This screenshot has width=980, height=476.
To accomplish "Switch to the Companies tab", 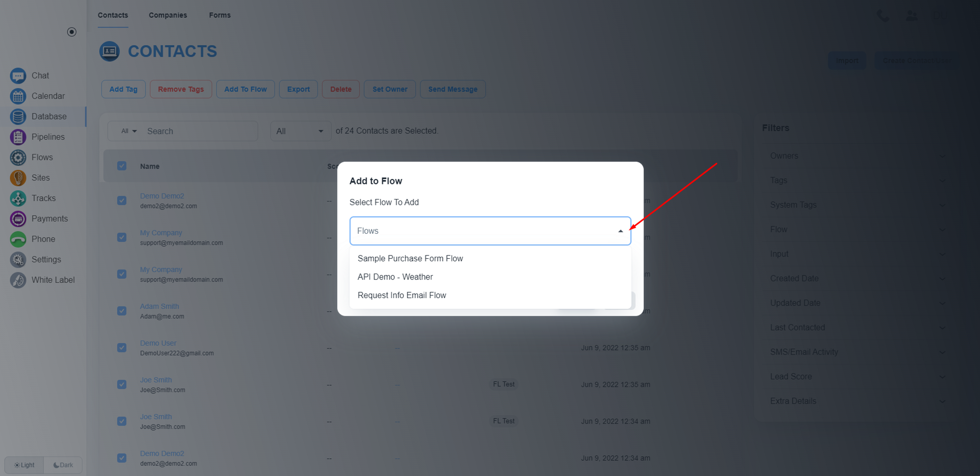I will pos(168,15).
